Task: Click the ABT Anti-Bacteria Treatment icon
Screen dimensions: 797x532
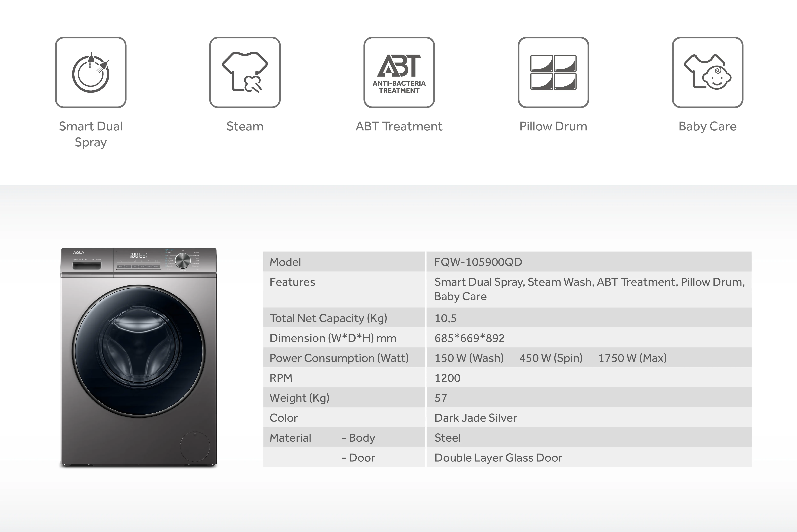Action: 399,73
